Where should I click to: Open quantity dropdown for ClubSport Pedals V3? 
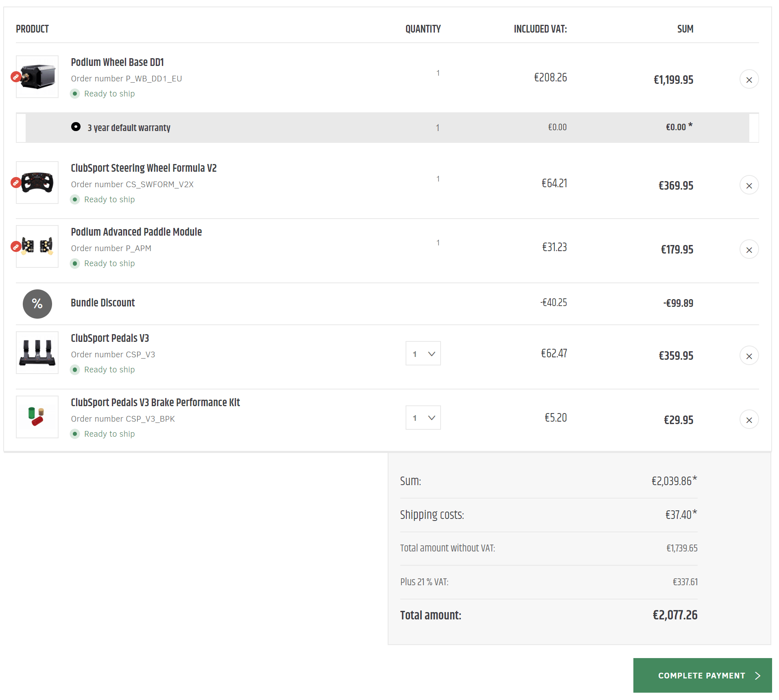423,354
